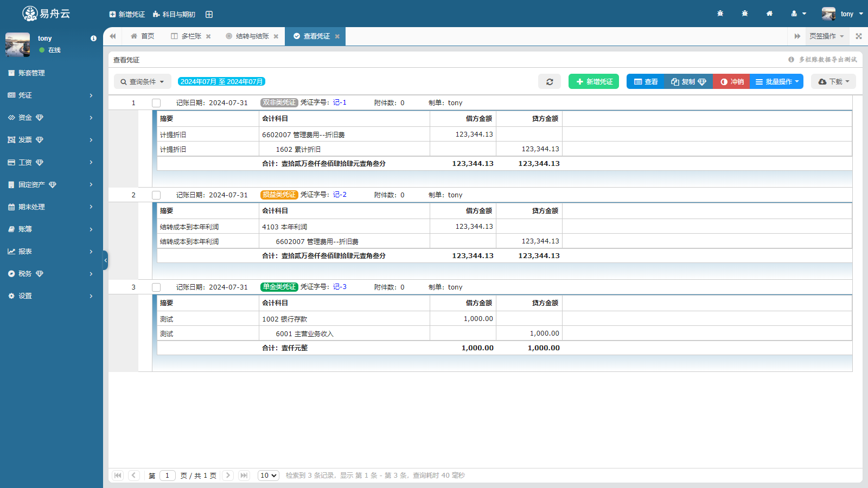868x488 pixels.
Task: Click the page number input field
Action: (167, 476)
